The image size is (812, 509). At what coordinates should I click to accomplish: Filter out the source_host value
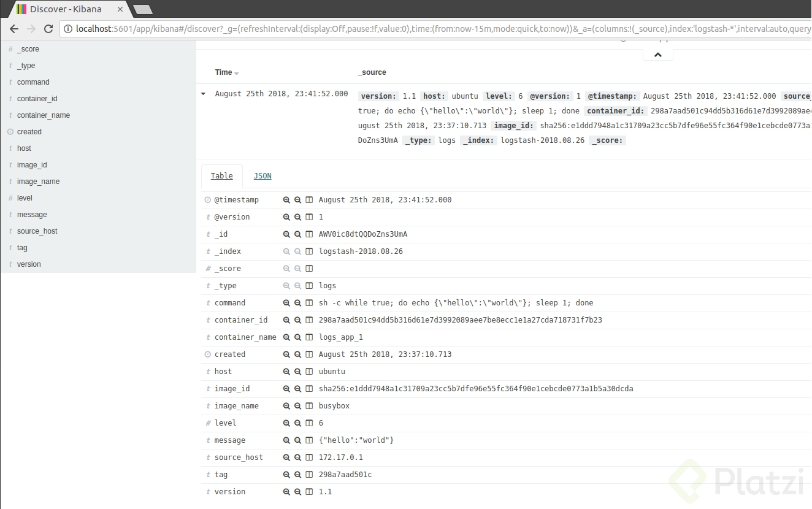(x=298, y=457)
